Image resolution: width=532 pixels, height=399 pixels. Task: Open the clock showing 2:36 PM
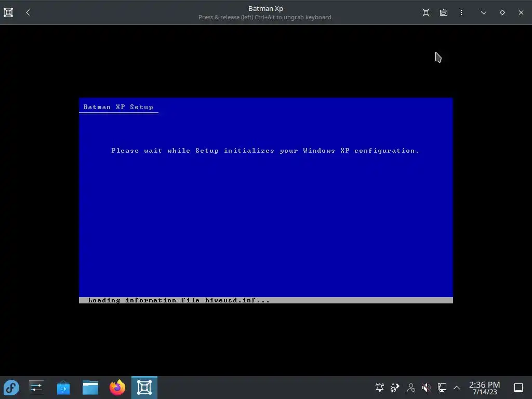coord(485,388)
